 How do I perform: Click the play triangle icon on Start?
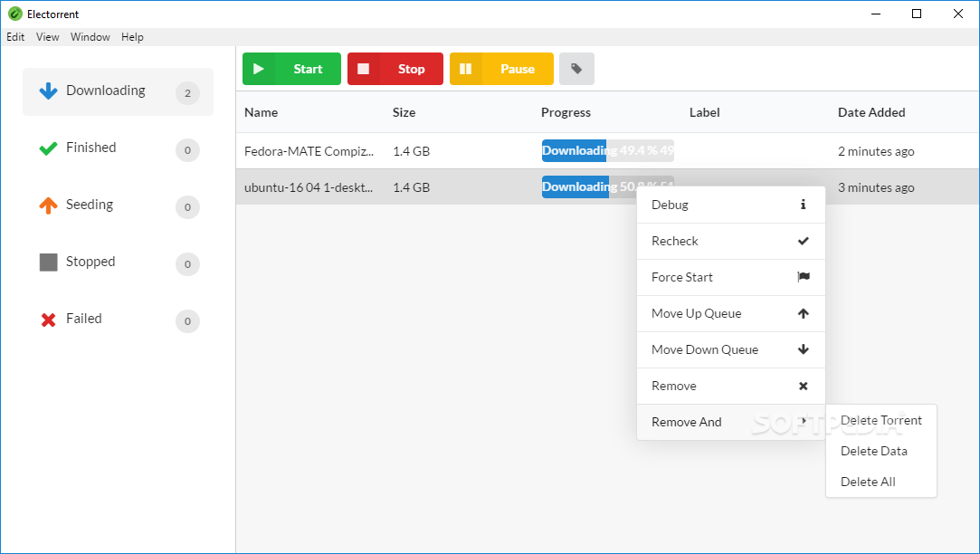pyautogui.click(x=258, y=69)
